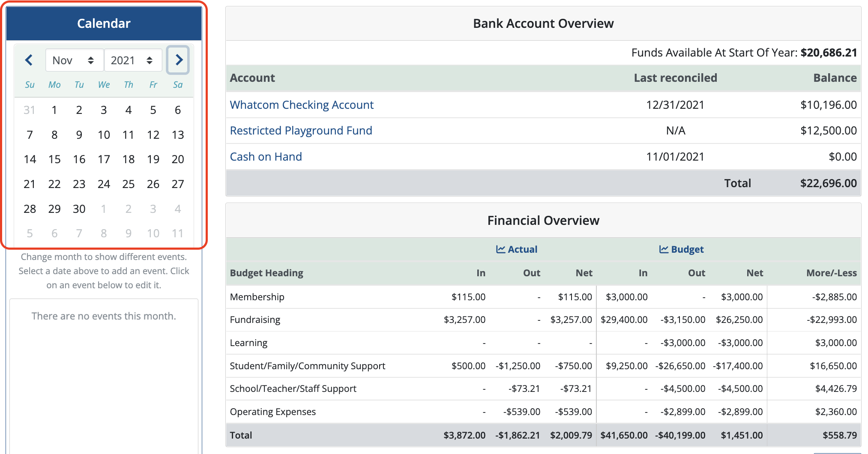Click the More/-Less column header
The image size is (868, 454).
[832, 273]
